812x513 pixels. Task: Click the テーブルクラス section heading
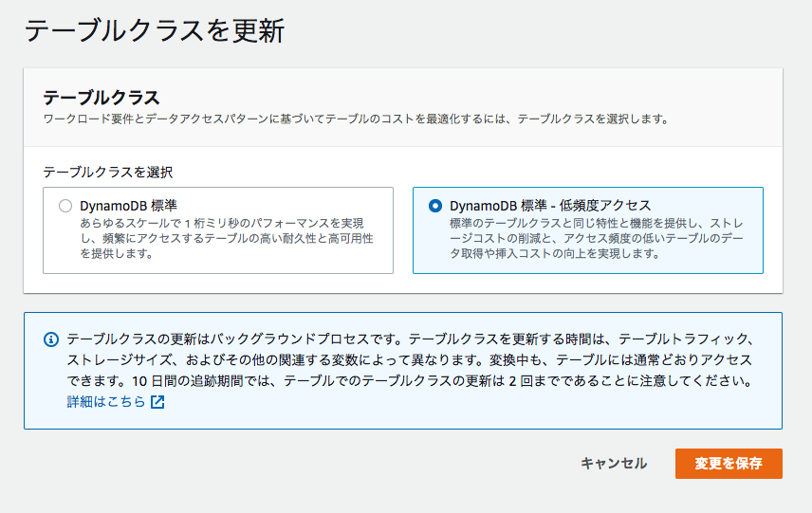pyautogui.click(x=101, y=98)
